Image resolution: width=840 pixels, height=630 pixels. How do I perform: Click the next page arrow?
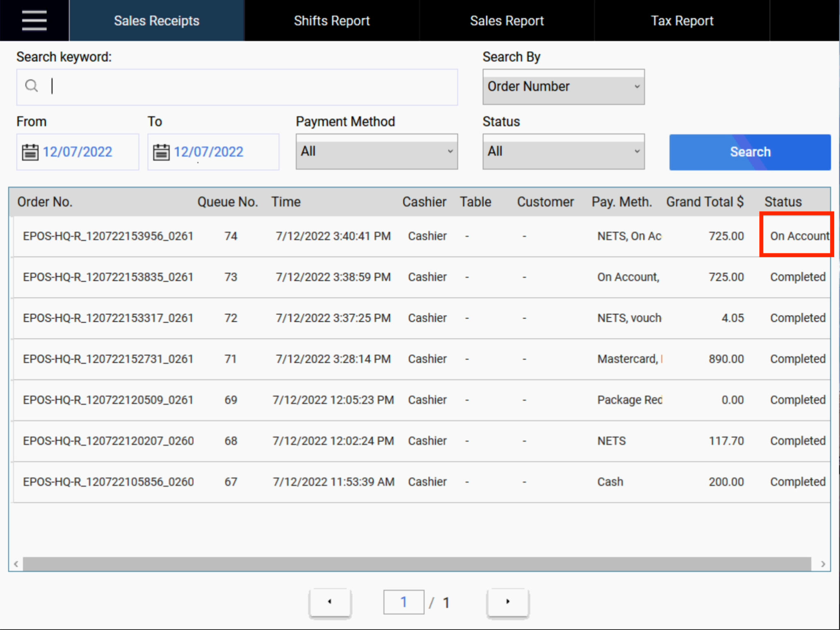(507, 602)
